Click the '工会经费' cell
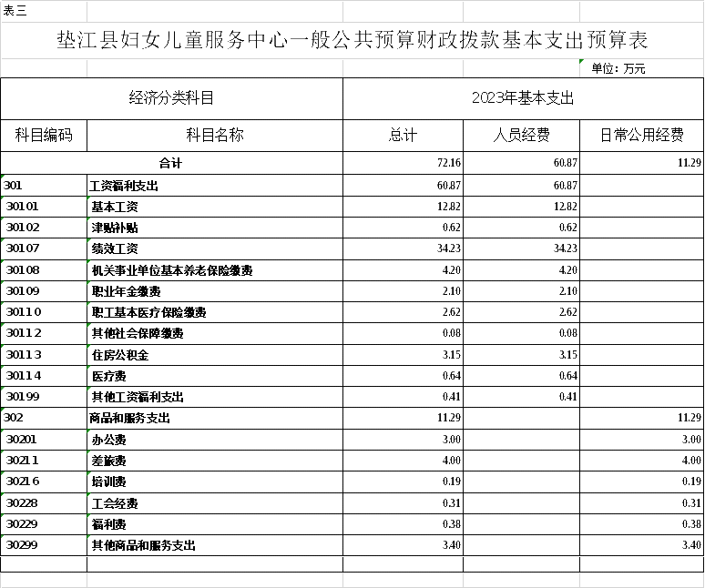Viewport: 705px width, 588px height. pyautogui.click(x=215, y=503)
